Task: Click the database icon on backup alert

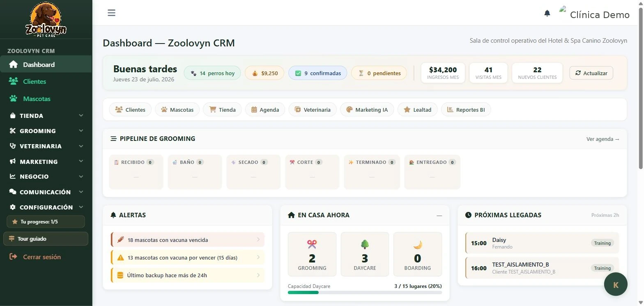Action: point(120,275)
